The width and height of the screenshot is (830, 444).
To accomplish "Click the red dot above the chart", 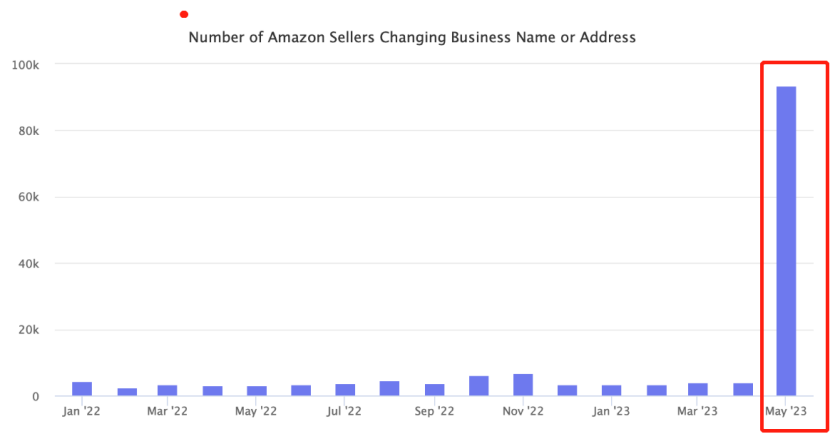I will pyautogui.click(x=184, y=14).
